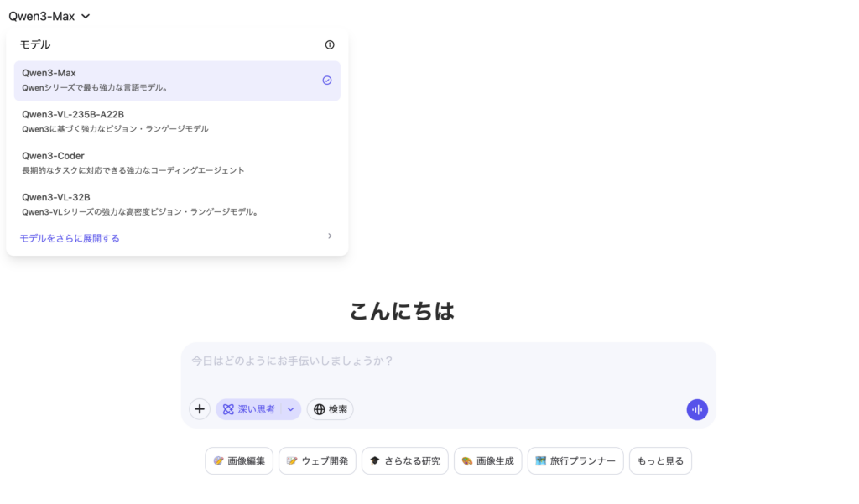Click the plus attachment icon

tap(200, 409)
